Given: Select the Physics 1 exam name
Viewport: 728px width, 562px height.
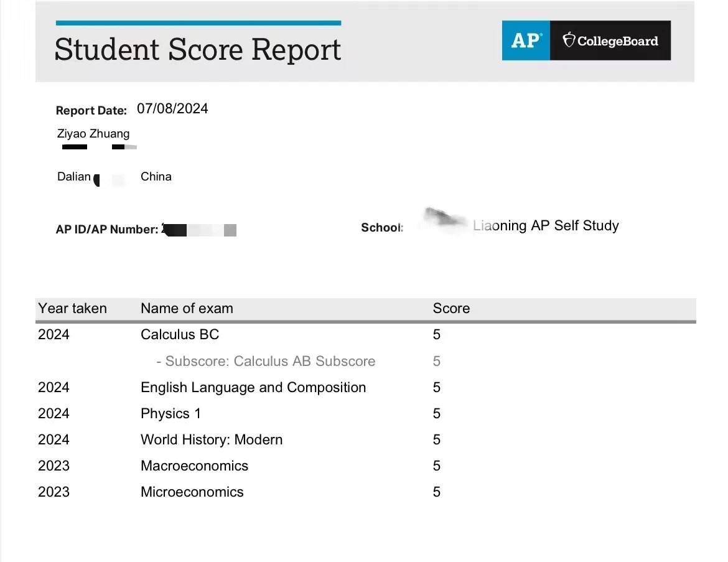Looking at the screenshot, I should [170, 414].
